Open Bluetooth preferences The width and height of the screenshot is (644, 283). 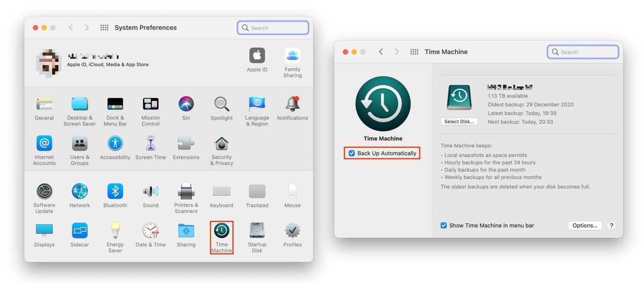(x=115, y=191)
